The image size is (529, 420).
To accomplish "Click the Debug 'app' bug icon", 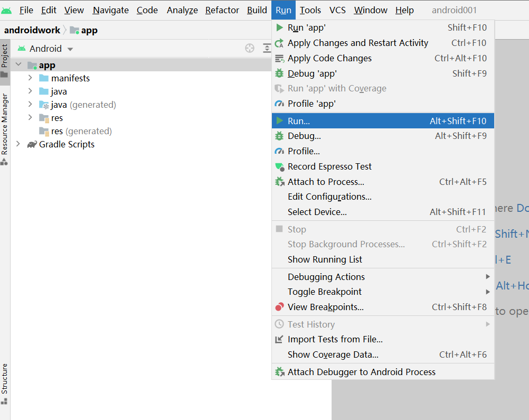I will point(279,73).
